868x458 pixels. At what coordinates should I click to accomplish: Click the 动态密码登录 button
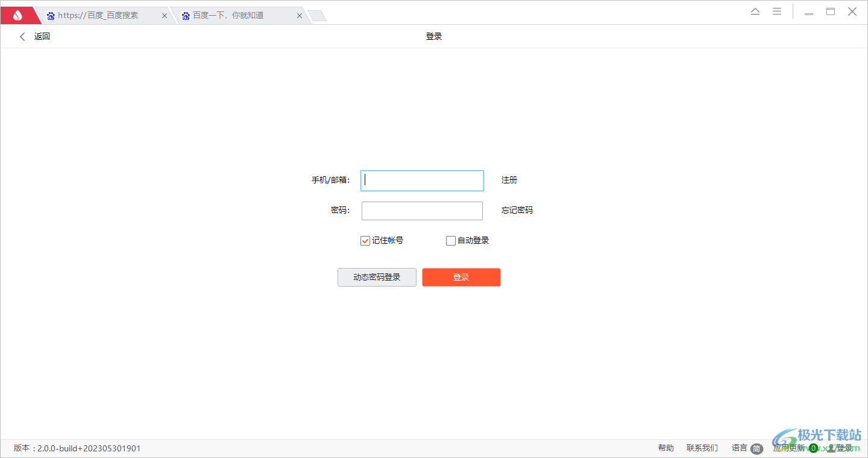click(x=377, y=277)
